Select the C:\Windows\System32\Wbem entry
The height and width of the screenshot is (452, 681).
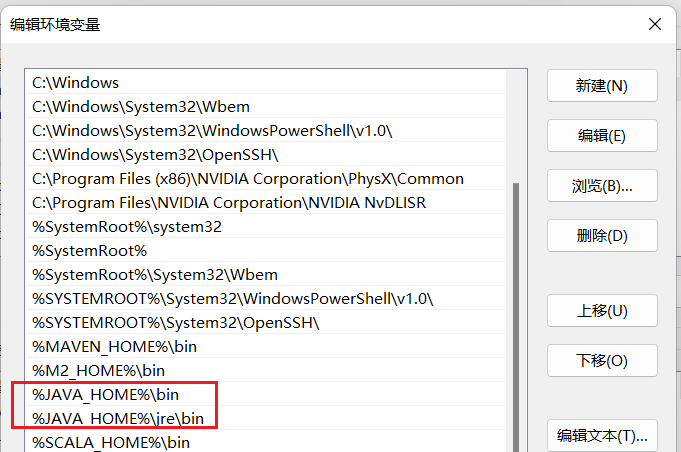click(x=265, y=106)
